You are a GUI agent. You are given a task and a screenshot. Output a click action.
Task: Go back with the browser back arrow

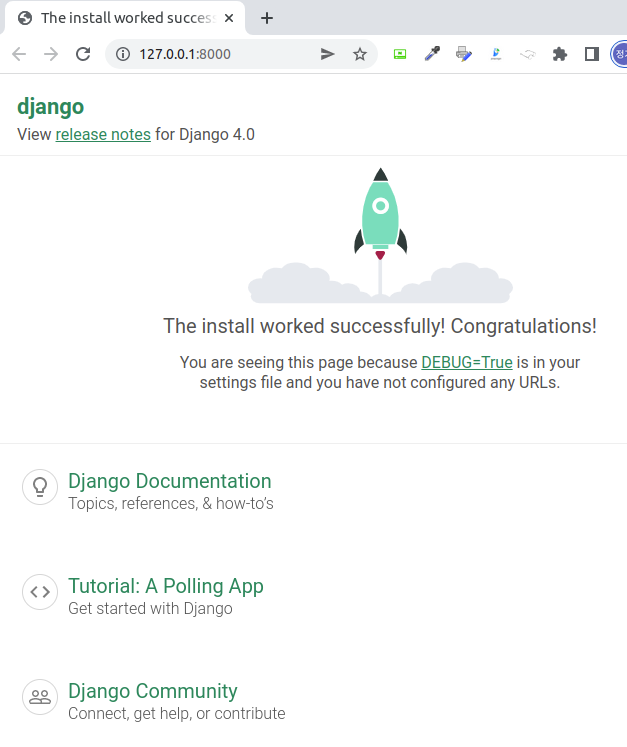click(x=19, y=54)
